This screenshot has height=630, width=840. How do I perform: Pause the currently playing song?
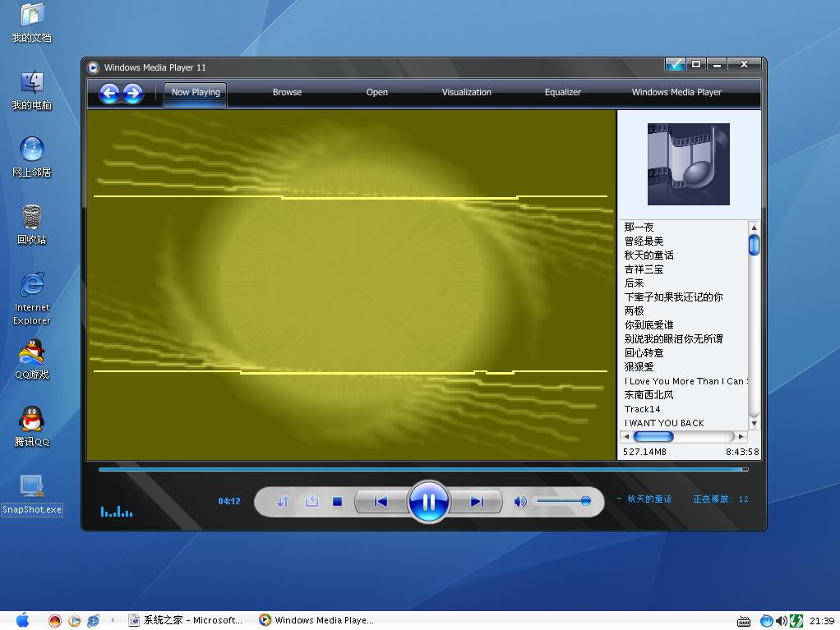click(428, 501)
